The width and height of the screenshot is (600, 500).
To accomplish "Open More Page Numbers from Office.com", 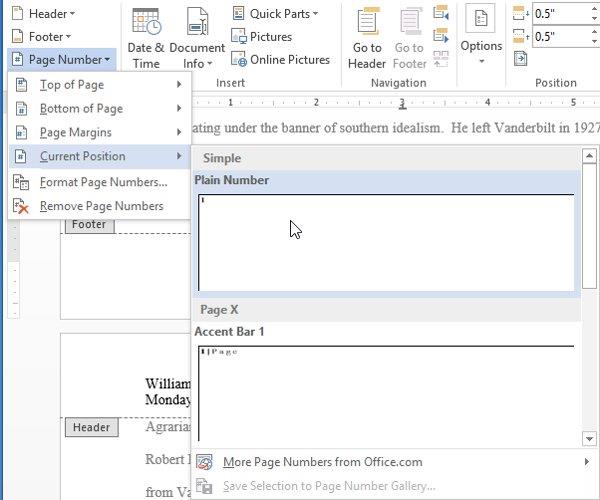I will click(x=393, y=462).
